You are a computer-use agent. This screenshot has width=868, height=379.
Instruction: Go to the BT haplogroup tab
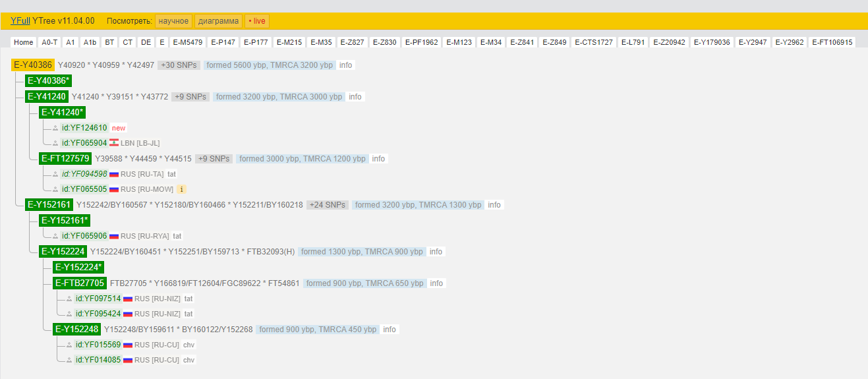pyautogui.click(x=109, y=42)
